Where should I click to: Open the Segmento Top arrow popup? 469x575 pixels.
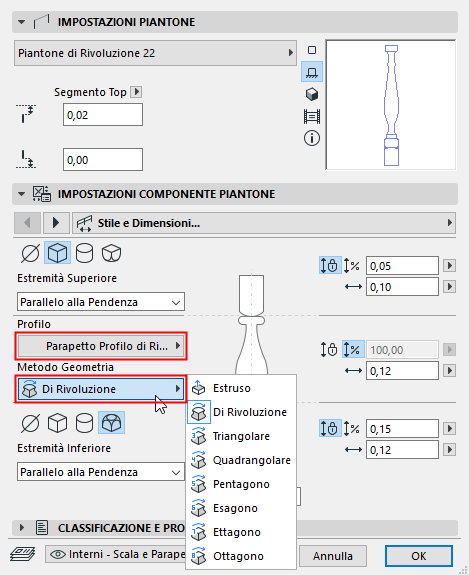click(136, 92)
